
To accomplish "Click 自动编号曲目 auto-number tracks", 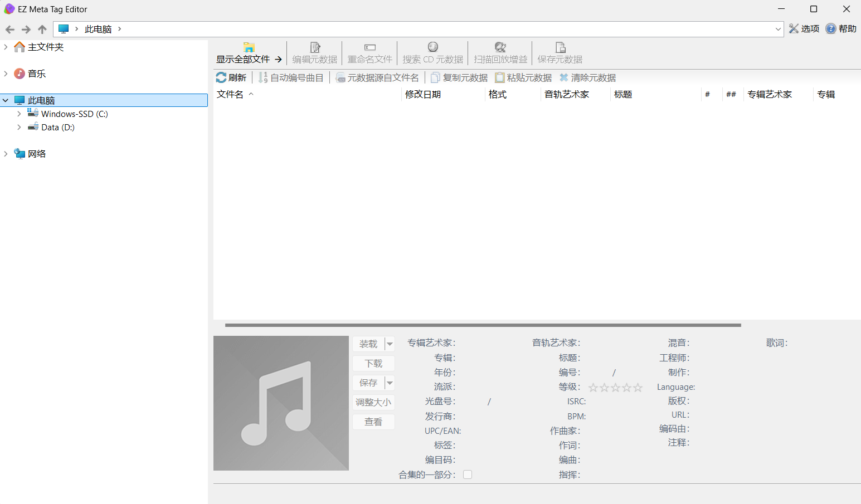I will click(291, 78).
